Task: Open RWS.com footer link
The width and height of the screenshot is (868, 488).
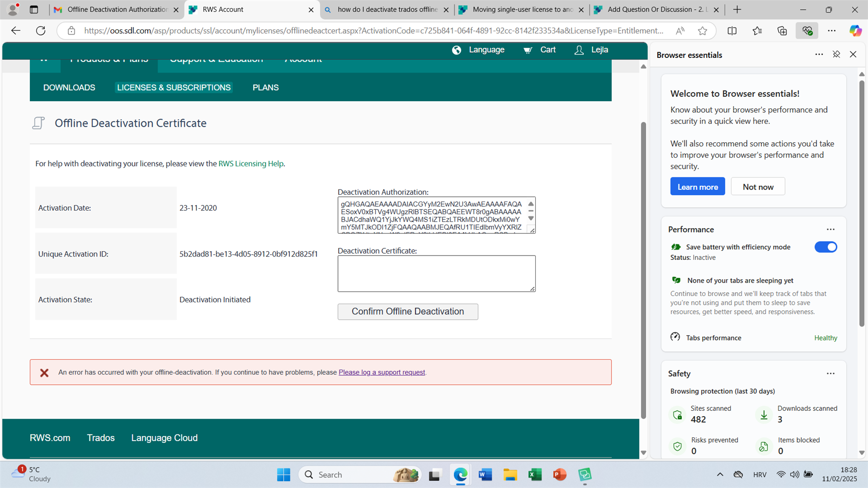Action: click(50, 438)
